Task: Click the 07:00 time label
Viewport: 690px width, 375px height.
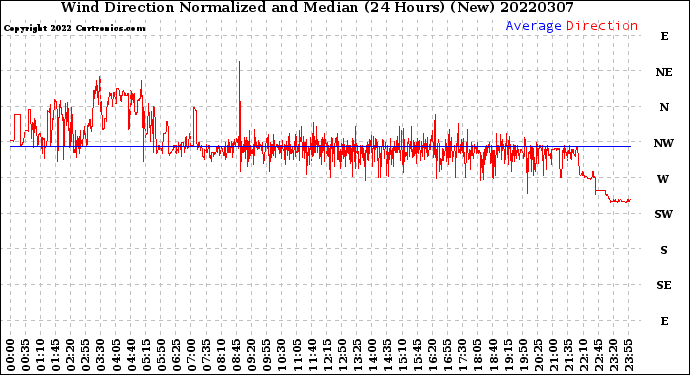Action: tap(191, 355)
